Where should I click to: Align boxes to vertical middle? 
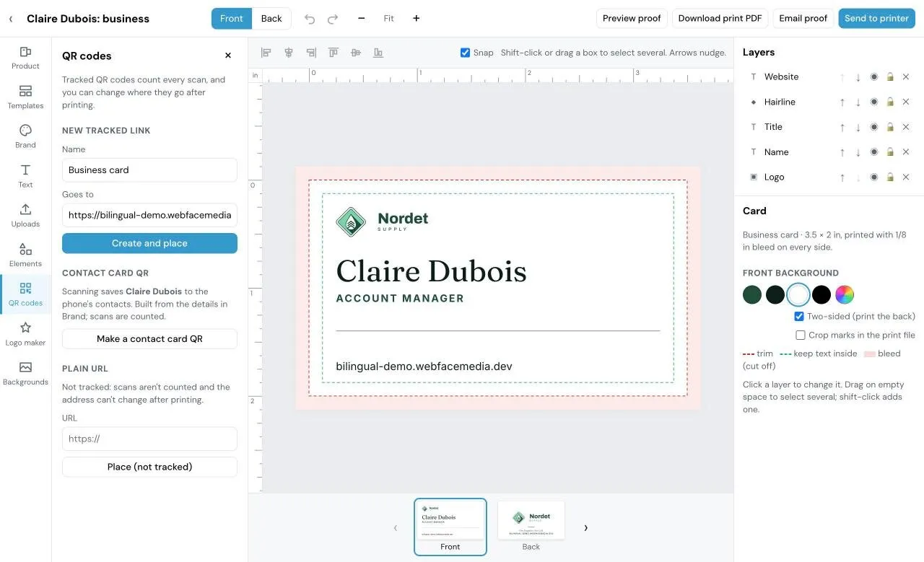(x=355, y=53)
